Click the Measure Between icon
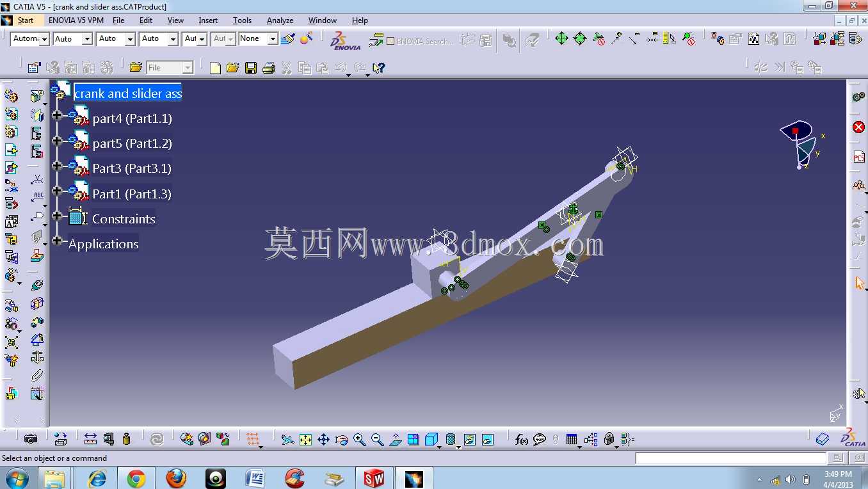 coord(90,439)
